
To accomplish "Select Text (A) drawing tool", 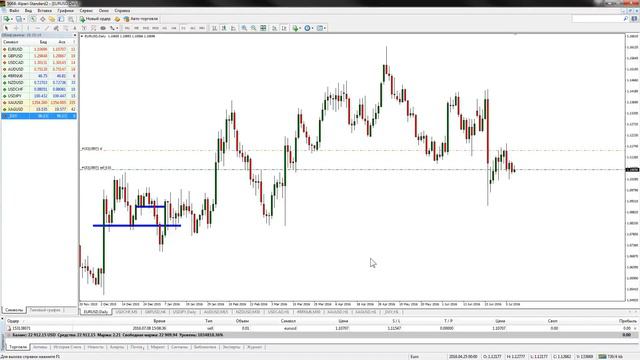I will 75,28.
